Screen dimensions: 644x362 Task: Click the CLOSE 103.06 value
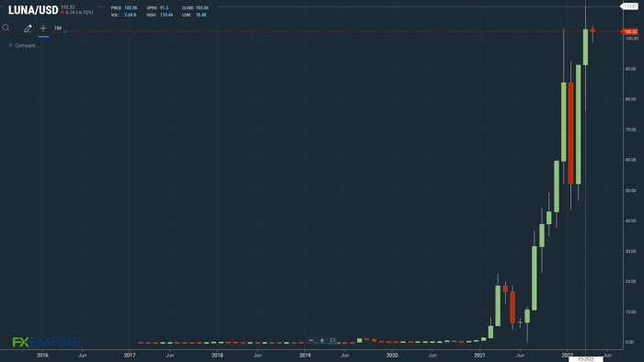click(x=202, y=7)
